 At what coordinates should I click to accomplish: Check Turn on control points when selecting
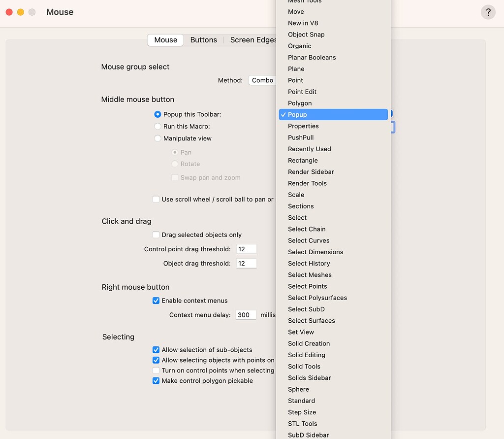pos(156,371)
